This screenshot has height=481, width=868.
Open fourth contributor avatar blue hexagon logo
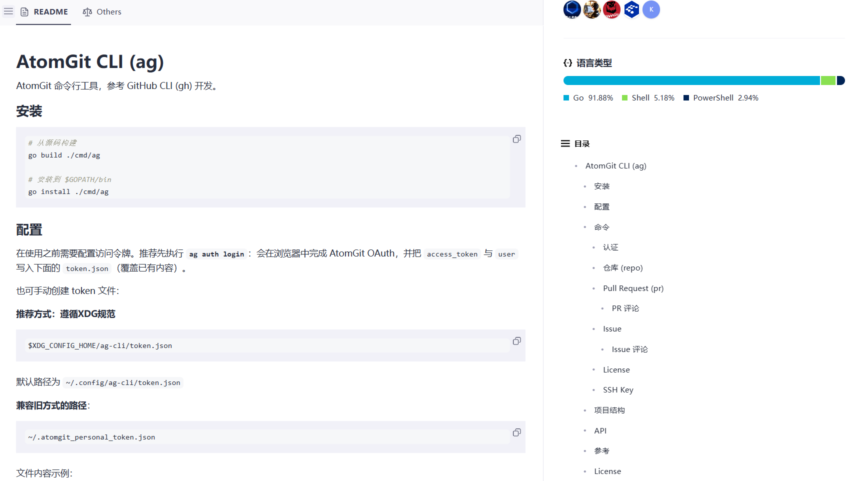(631, 9)
